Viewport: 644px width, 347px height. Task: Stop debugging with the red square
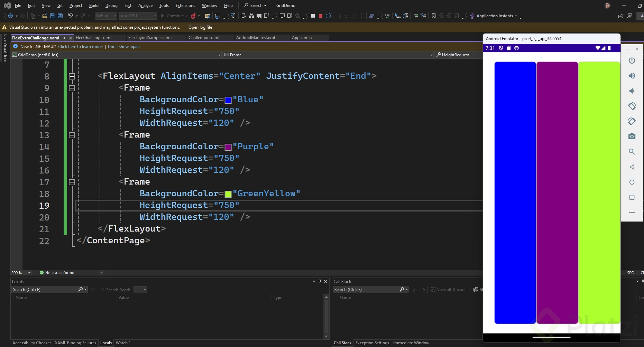click(321, 16)
